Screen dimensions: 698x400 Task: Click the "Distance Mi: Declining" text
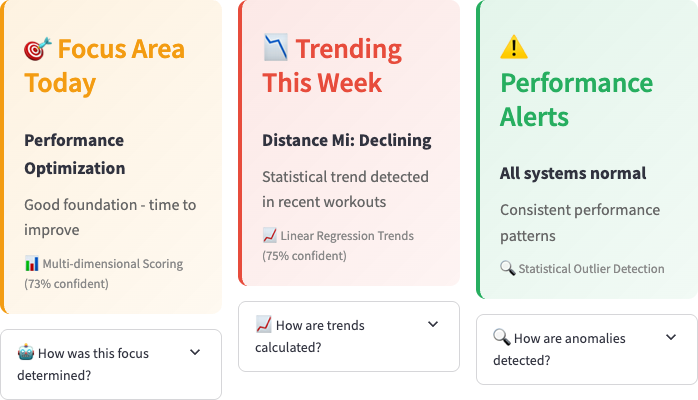[x=347, y=140]
